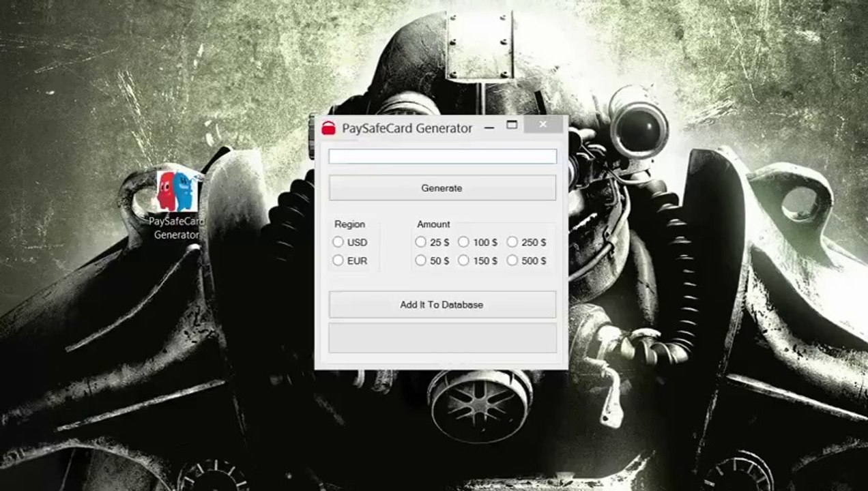Click the red lock icon in the title bar

pos(329,128)
